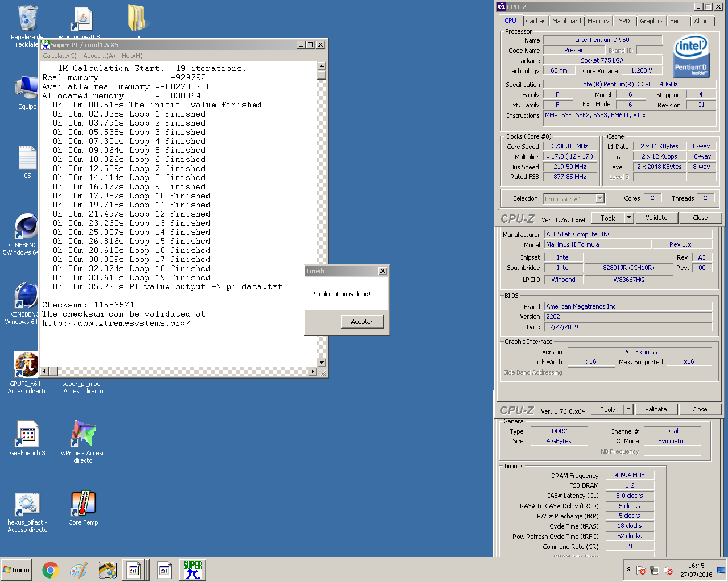Click the DRAM Frequency 439.4 MHz value
728x582 pixels.
[630, 475]
